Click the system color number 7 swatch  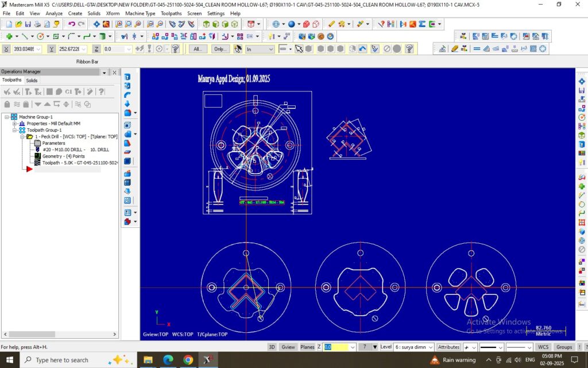coord(364,347)
